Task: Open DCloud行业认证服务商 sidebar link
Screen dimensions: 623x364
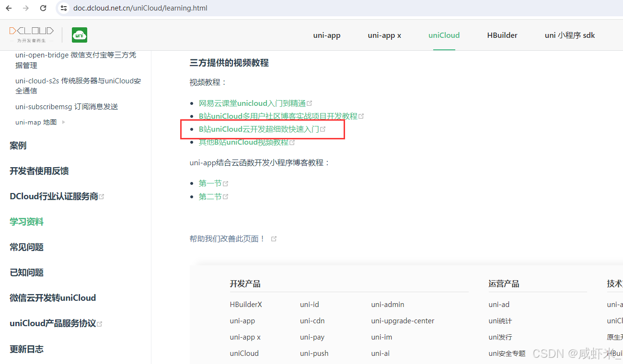Action: point(54,196)
